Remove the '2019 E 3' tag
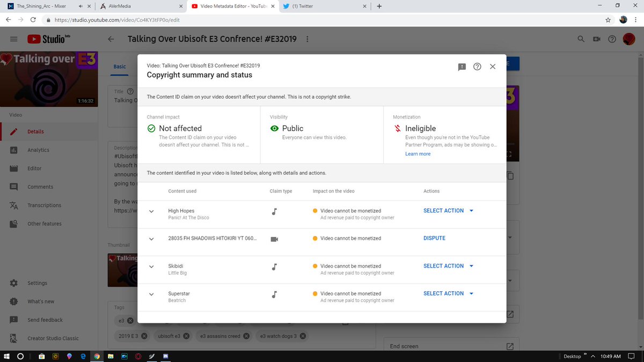 coord(145,336)
